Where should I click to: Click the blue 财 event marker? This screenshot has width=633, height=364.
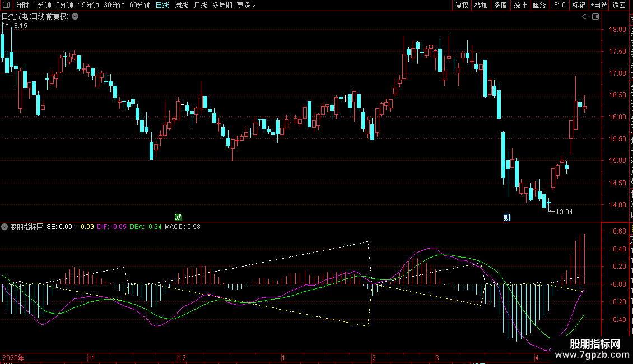click(x=507, y=217)
